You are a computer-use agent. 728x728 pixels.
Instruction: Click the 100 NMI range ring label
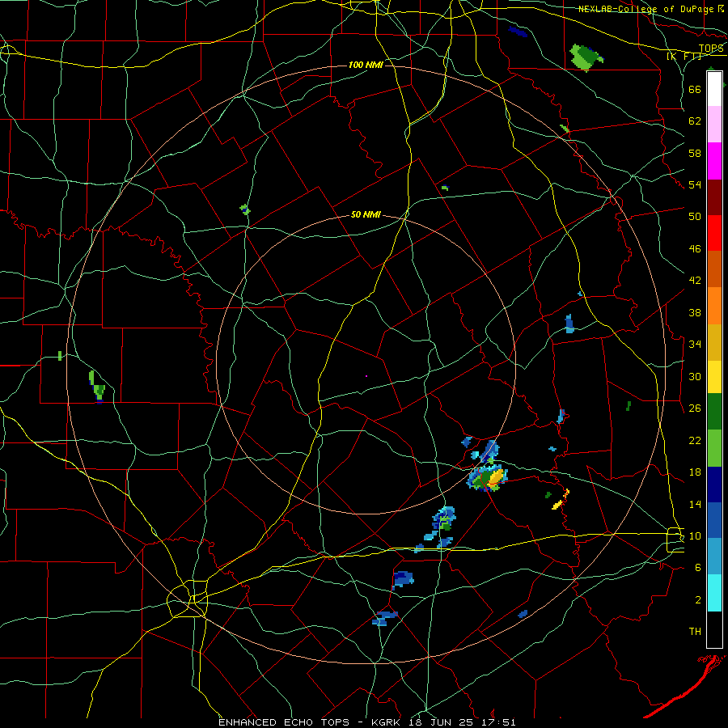pos(366,65)
